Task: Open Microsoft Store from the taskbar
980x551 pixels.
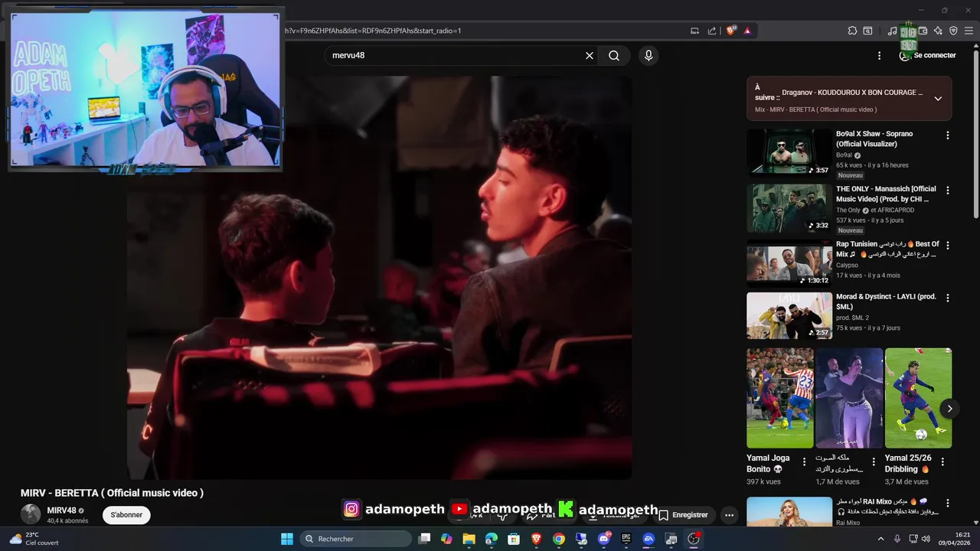Action: click(514, 539)
